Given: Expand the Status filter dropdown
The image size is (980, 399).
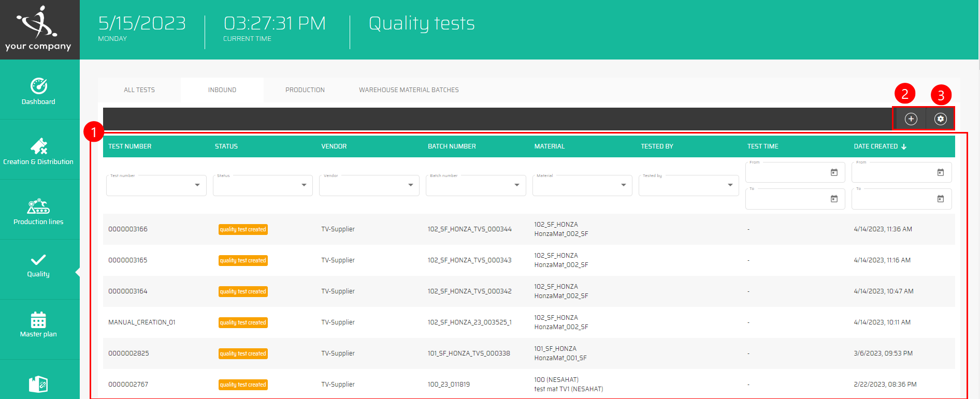Looking at the screenshot, I should pos(304,185).
